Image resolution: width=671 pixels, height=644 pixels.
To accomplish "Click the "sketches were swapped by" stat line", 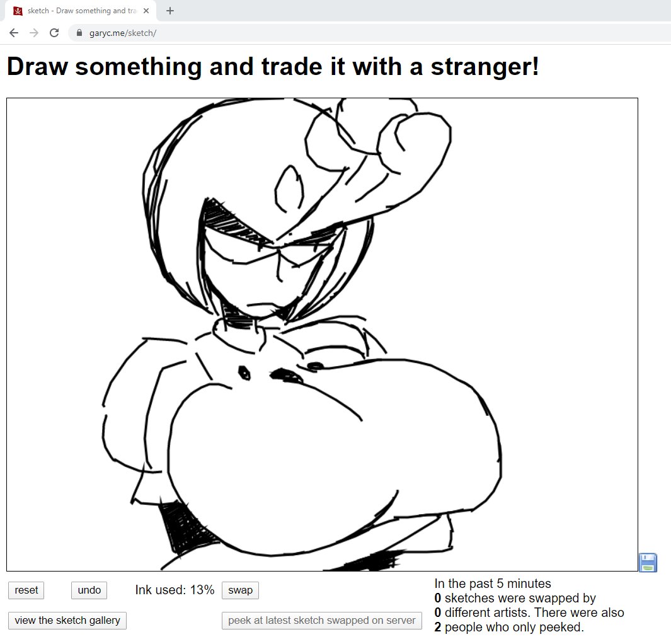I will [515, 598].
